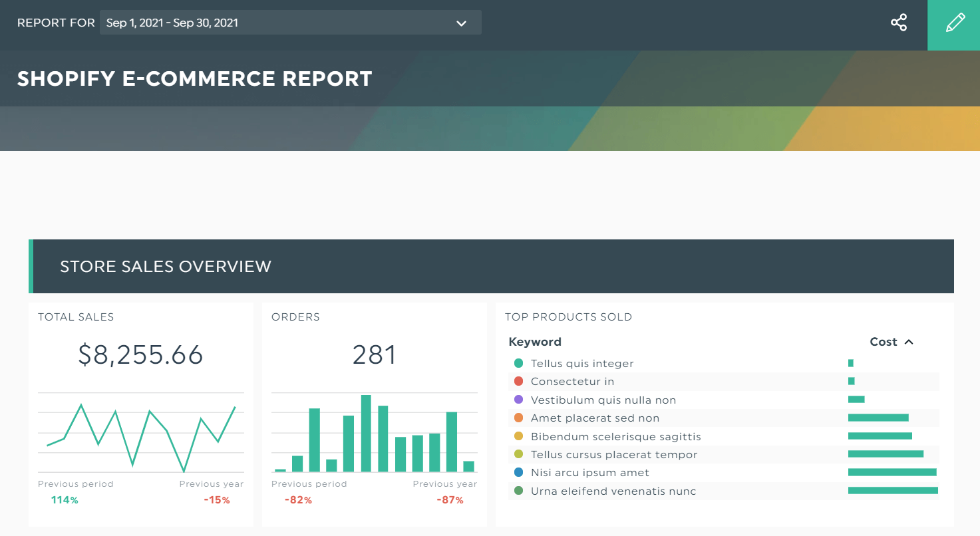Click the TOTAL SALES widget title

coord(76,317)
